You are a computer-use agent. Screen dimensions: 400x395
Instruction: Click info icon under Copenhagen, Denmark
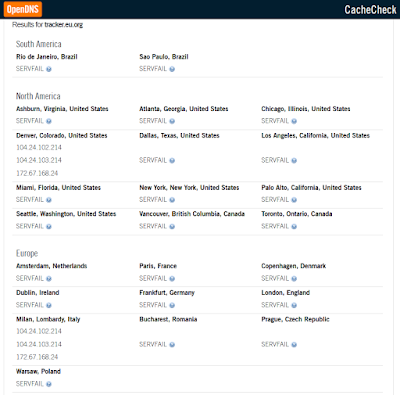point(294,279)
